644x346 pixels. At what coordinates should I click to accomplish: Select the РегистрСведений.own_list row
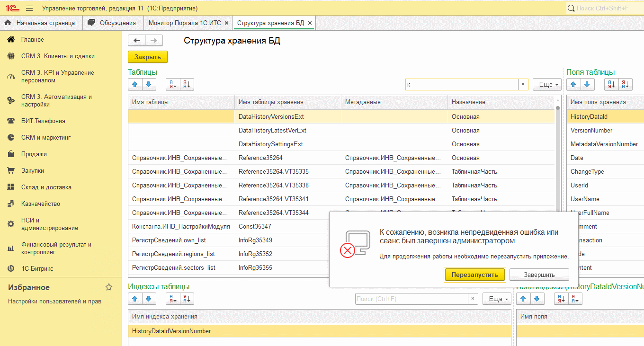[x=229, y=240]
